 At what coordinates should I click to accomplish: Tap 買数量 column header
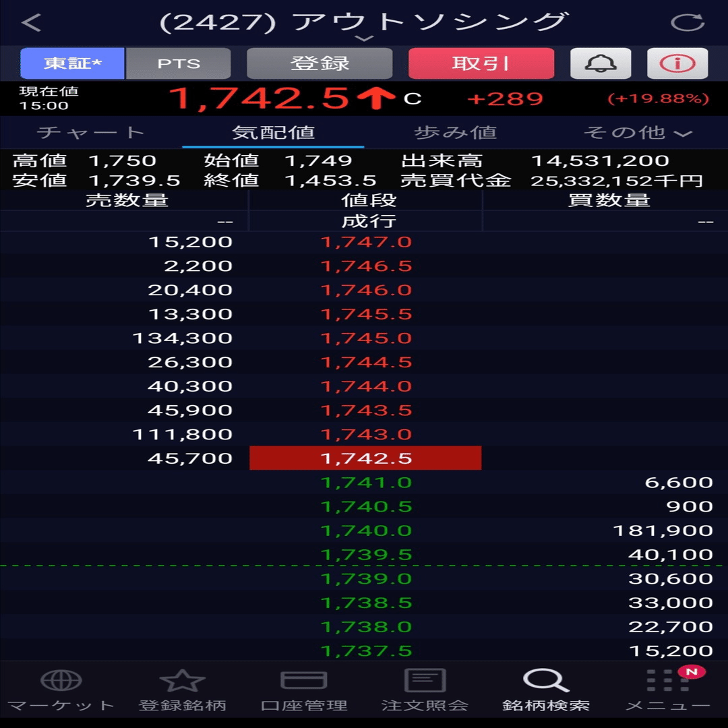pos(609,200)
